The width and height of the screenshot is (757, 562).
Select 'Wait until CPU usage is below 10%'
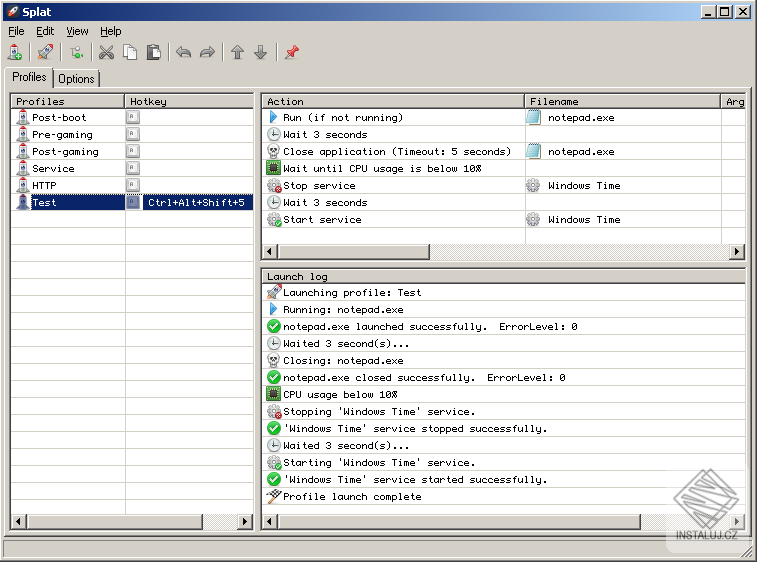[382, 169]
